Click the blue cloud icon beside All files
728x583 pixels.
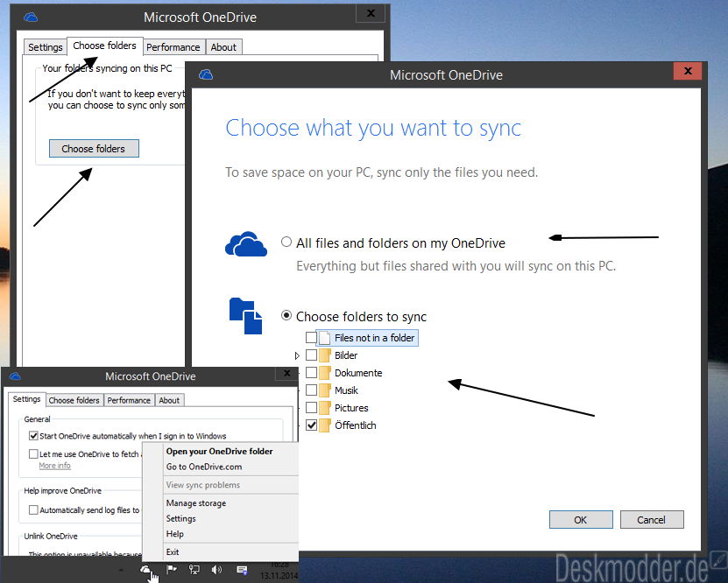(x=246, y=244)
